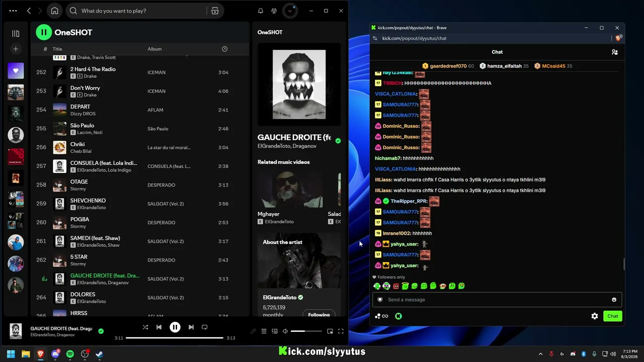Click green saved checkmark in bottom player bar
The height and width of the screenshot is (362, 644).
(x=101, y=331)
